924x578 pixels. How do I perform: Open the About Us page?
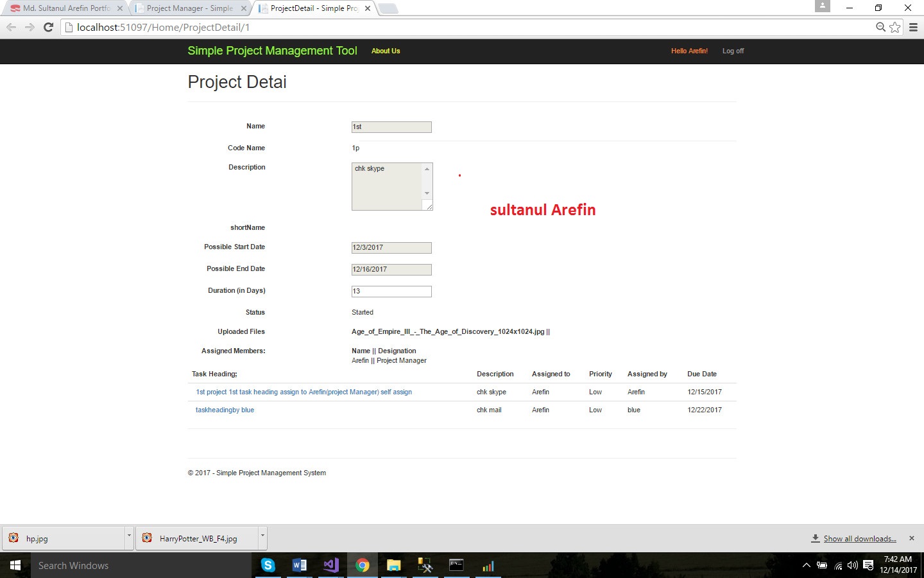pyautogui.click(x=386, y=51)
